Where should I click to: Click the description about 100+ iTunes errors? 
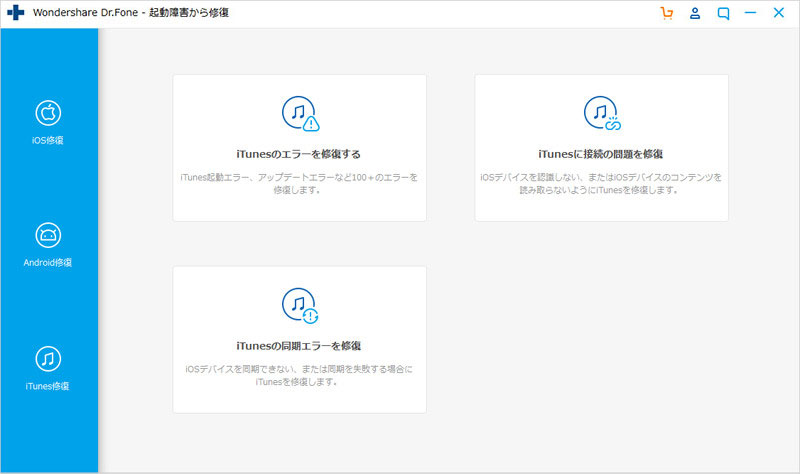pyautogui.click(x=298, y=184)
